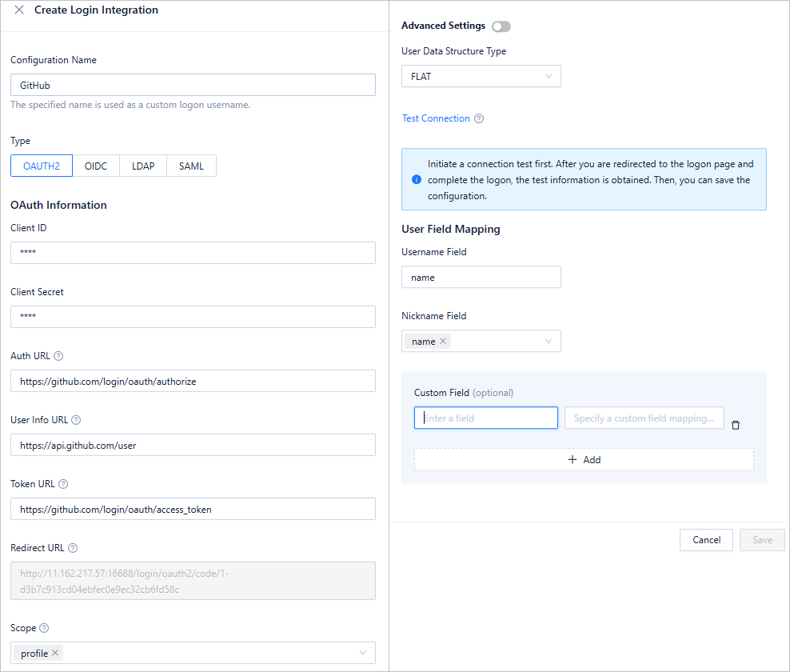This screenshot has height=672, width=790.
Task: Remove the name tag from Nickname Field
Action: coord(443,341)
